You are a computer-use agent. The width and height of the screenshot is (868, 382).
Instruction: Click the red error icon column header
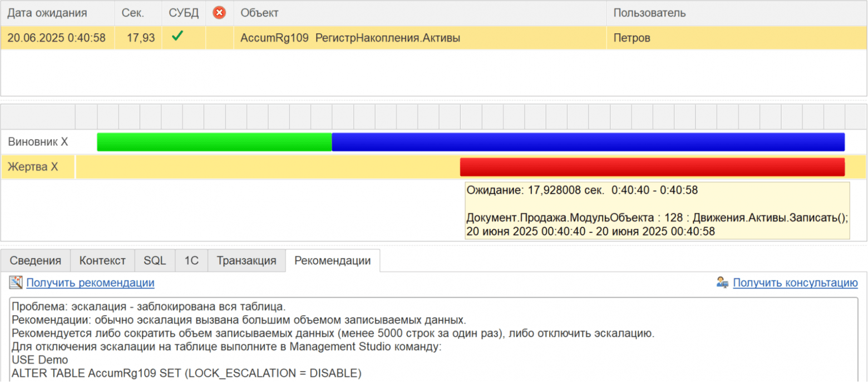pyautogui.click(x=220, y=12)
